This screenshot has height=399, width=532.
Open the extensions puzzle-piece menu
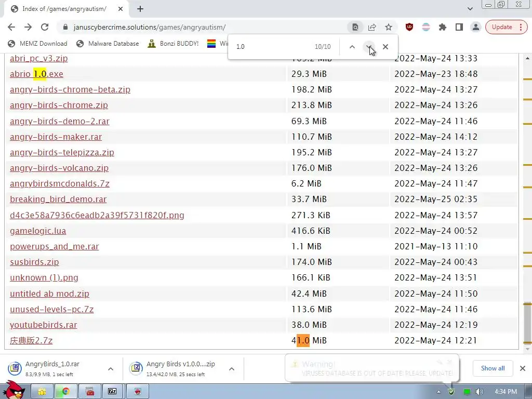[443, 27]
